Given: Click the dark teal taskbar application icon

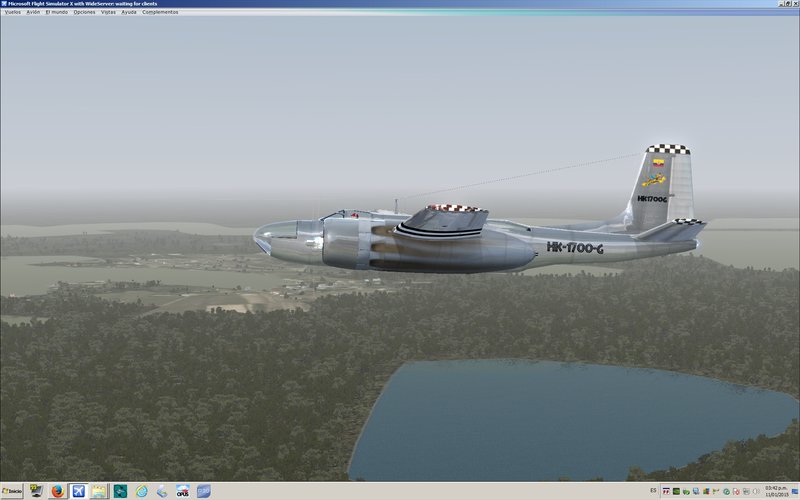Looking at the screenshot, I should (120, 491).
